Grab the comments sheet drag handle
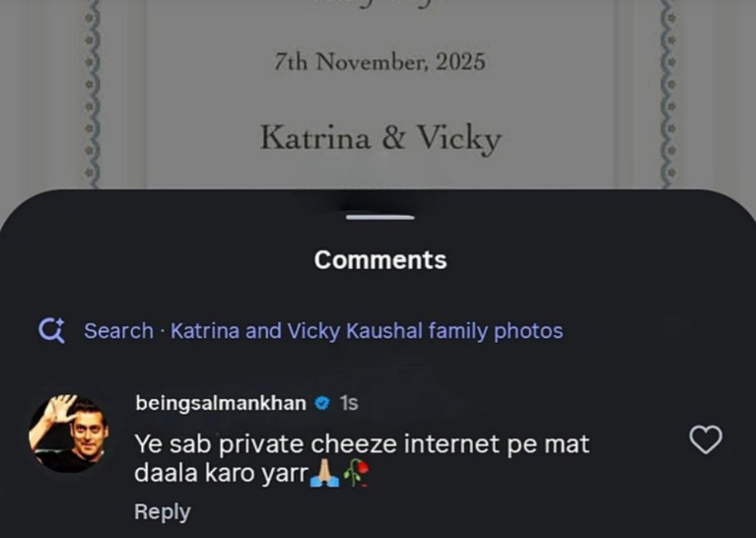756x538 pixels. point(379,218)
